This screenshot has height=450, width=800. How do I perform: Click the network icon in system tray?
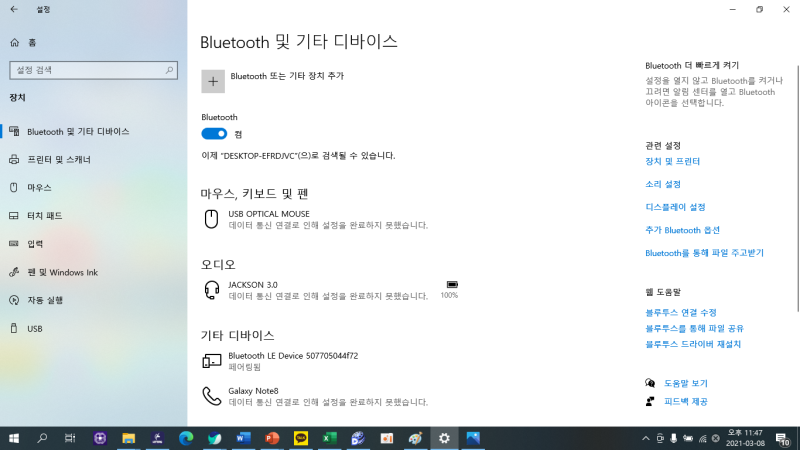point(703,438)
